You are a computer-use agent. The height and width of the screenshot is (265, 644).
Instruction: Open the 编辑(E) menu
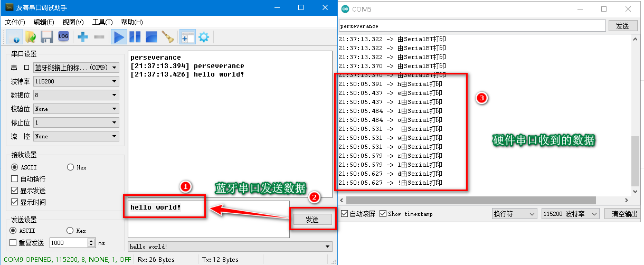coord(44,22)
